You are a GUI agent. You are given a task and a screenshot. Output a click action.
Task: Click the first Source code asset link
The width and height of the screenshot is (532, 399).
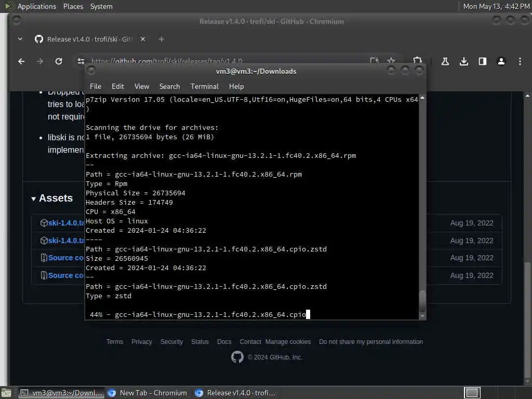tap(66, 258)
